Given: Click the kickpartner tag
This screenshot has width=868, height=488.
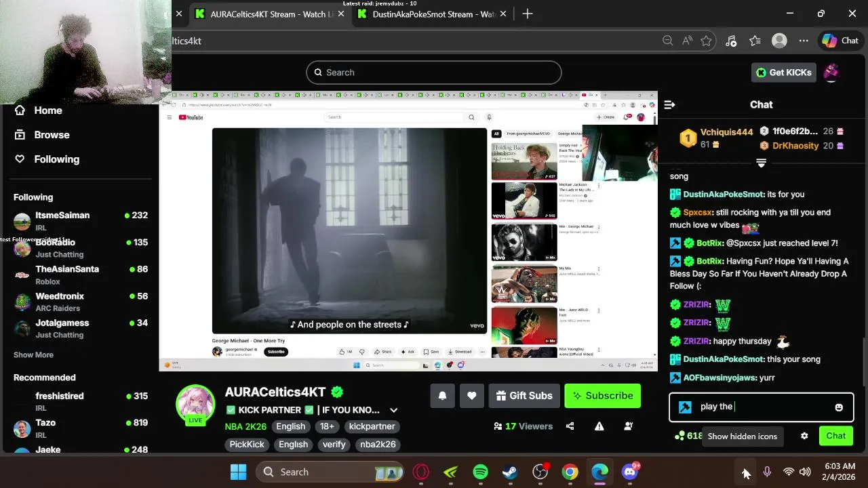Looking at the screenshot, I should [372, 426].
